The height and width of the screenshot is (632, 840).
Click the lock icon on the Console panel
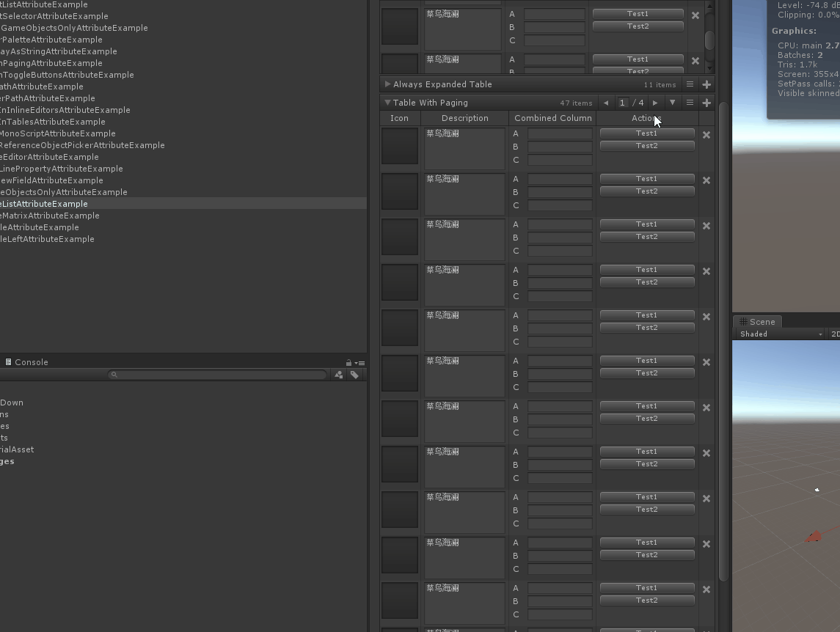click(349, 363)
